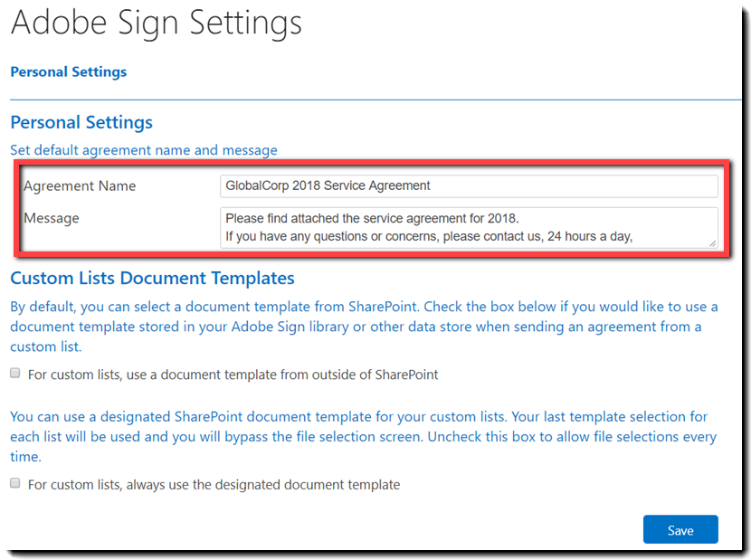This screenshot has width=751, height=560.
Task: Click the 'Agreement Name' field label
Action: (80, 185)
